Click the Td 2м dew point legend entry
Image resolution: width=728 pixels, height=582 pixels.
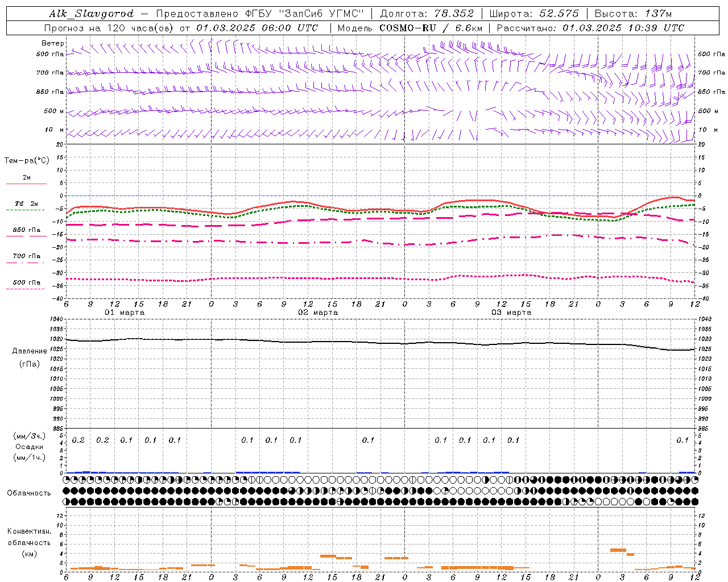27,203
